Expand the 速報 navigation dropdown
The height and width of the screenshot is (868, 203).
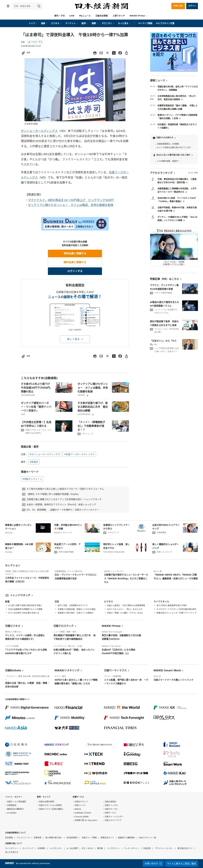pyautogui.click(x=44, y=23)
